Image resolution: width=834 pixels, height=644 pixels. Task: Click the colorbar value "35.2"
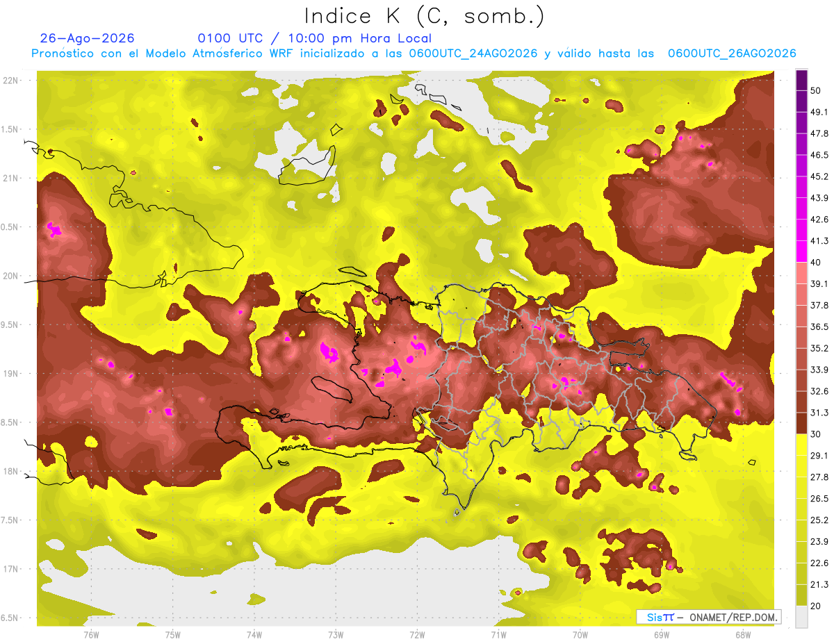820,348
